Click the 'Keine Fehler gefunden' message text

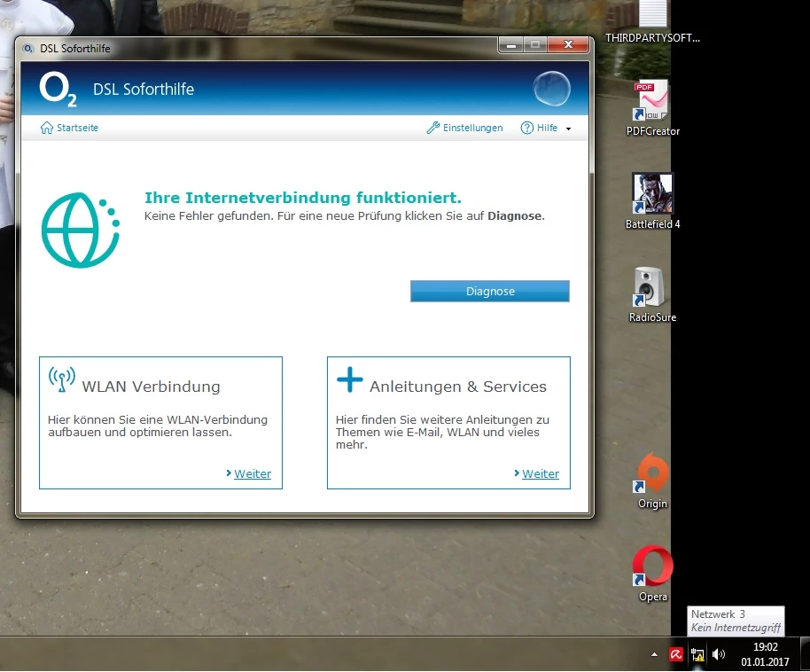click(x=344, y=216)
